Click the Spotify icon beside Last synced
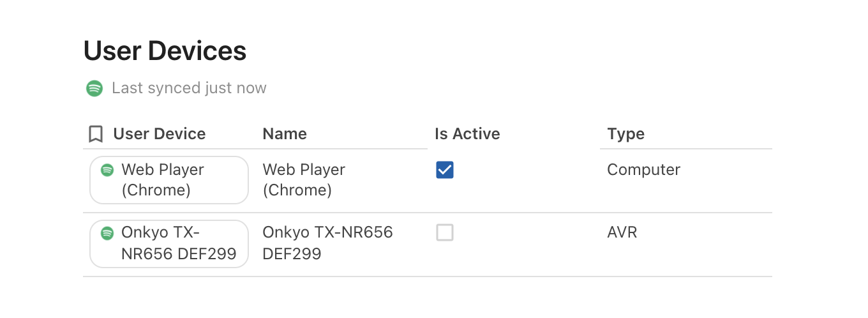This screenshot has width=868, height=318. 94,88
